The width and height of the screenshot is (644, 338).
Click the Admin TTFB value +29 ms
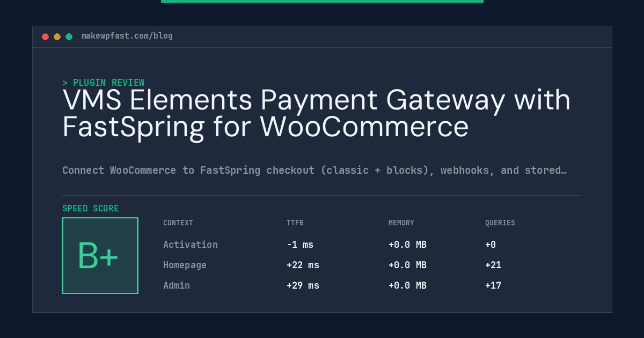pyautogui.click(x=303, y=285)
